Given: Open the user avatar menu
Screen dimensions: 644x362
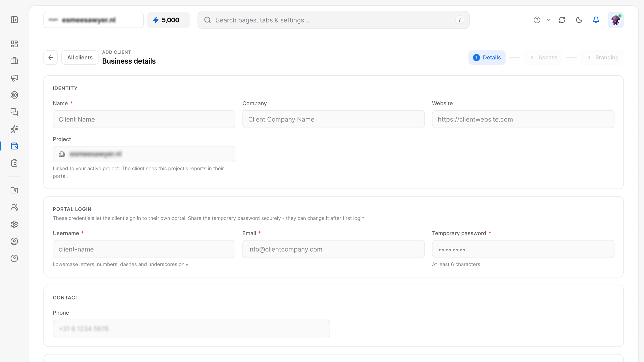Looking at the screenshot, I should pyautogui.click(x=616, y=20).
